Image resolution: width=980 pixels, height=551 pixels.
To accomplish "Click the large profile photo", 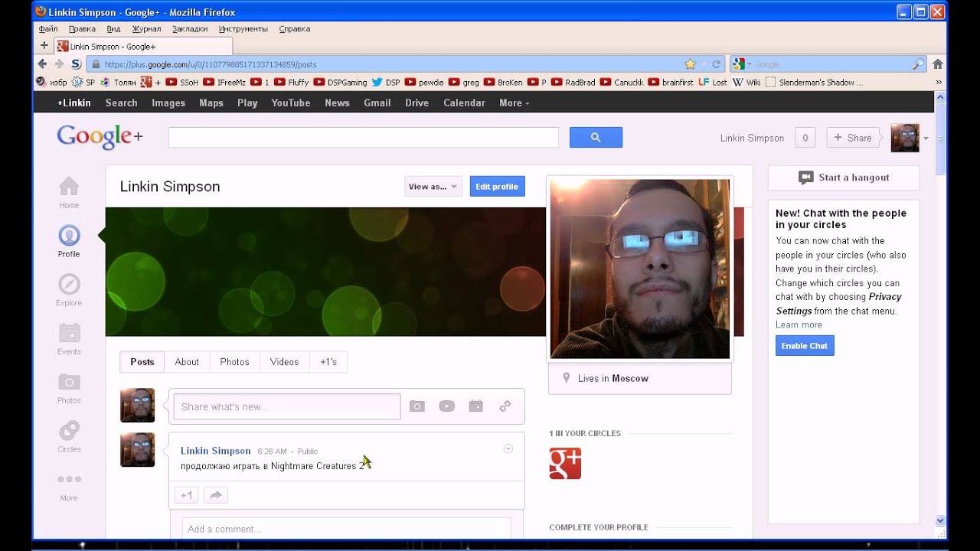I will coord(640,269).
